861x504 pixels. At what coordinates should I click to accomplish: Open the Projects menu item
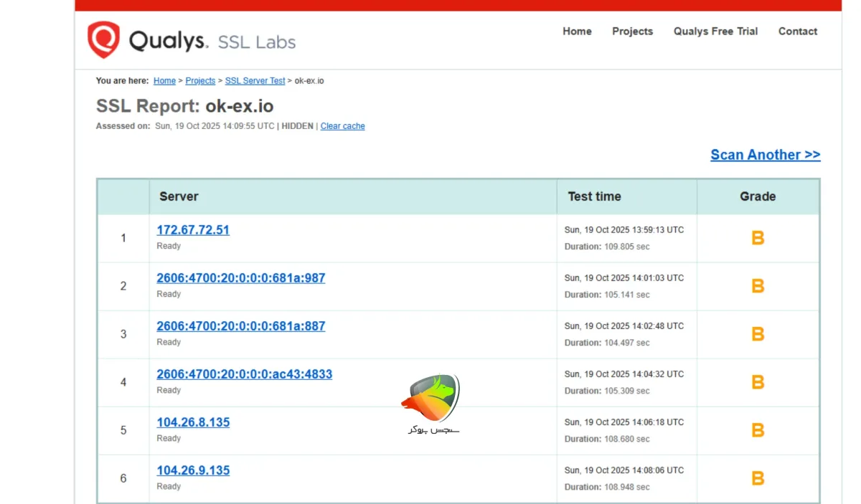[x=632, y=32]
